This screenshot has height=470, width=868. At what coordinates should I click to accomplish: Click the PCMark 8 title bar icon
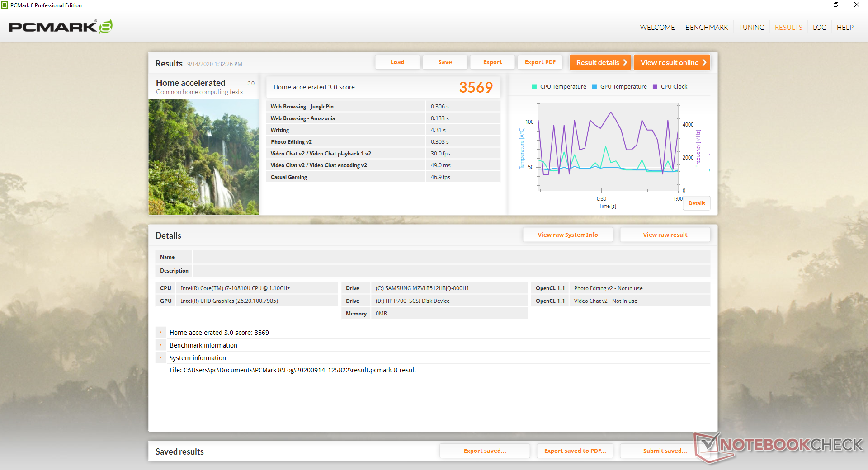click(5, 5)
